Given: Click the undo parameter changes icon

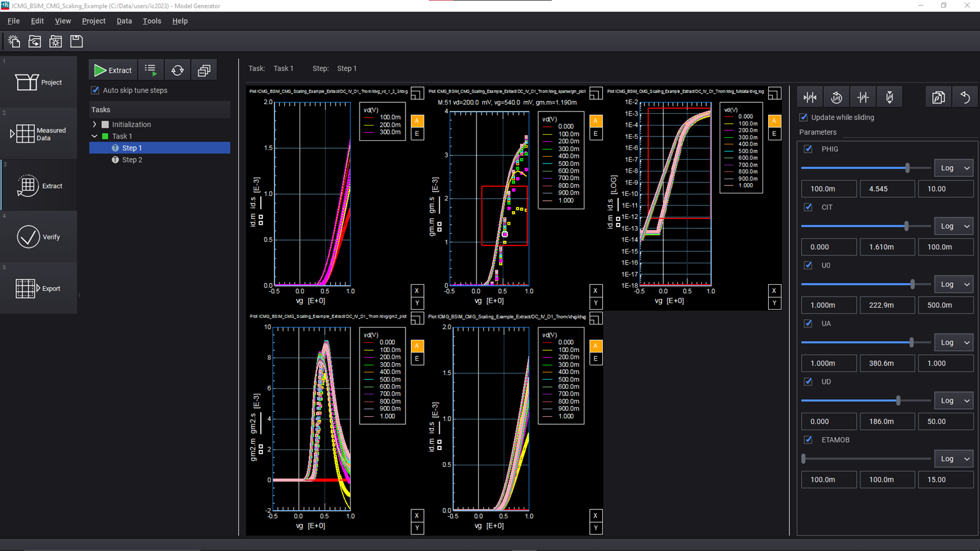Looking at the screenshot, I should tap(965, 97).
